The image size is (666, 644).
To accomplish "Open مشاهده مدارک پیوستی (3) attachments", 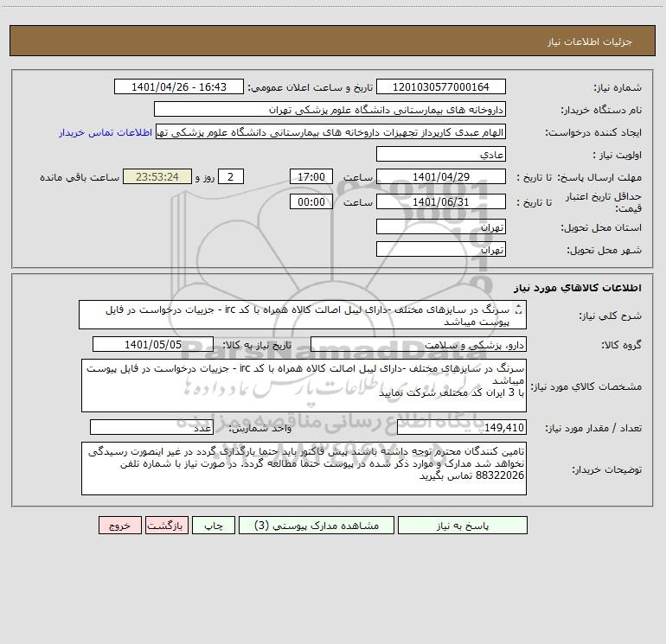I will [316, 525].
